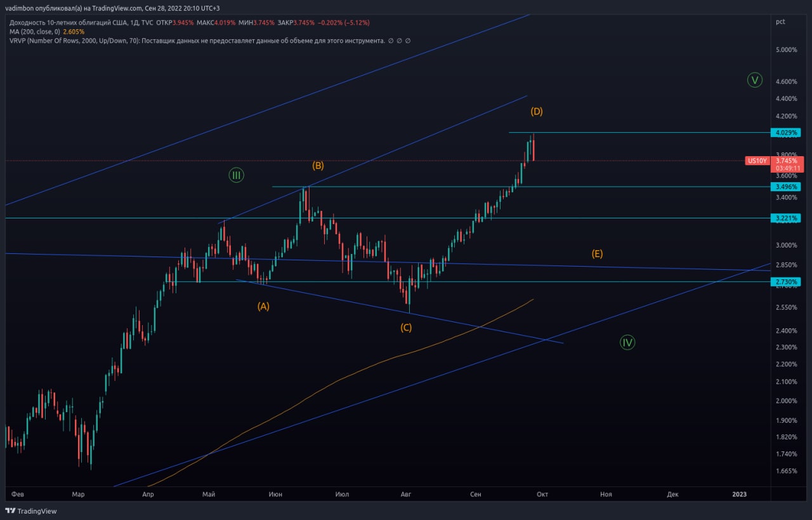
Task: Click the 03:49:11 bar countdown timer
Action: [x=787, y=168]
